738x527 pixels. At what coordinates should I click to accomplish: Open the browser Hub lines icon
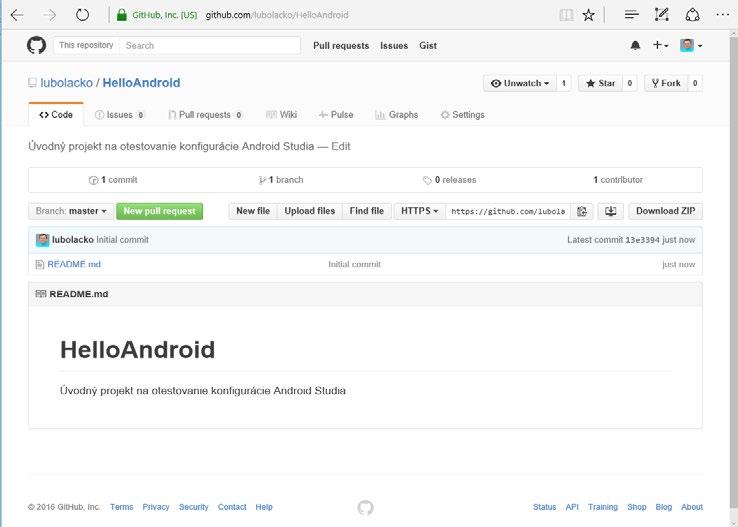(631, 15)
